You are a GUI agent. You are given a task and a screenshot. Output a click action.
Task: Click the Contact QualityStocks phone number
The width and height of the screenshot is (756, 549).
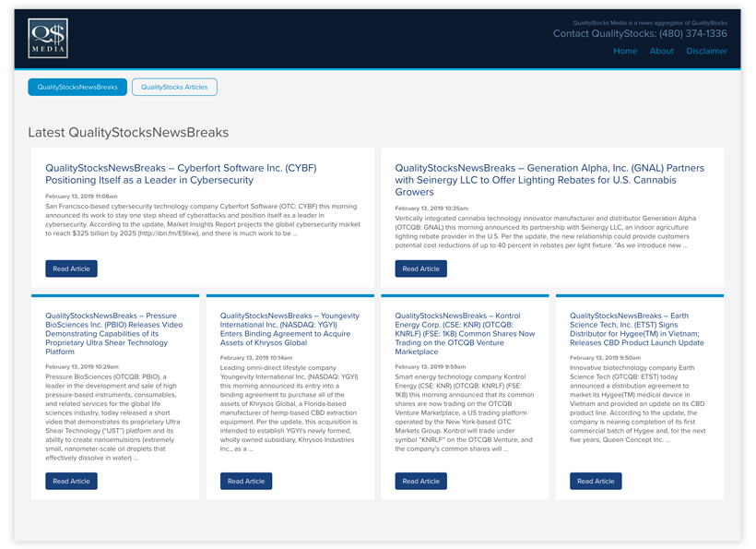(692, 34)
